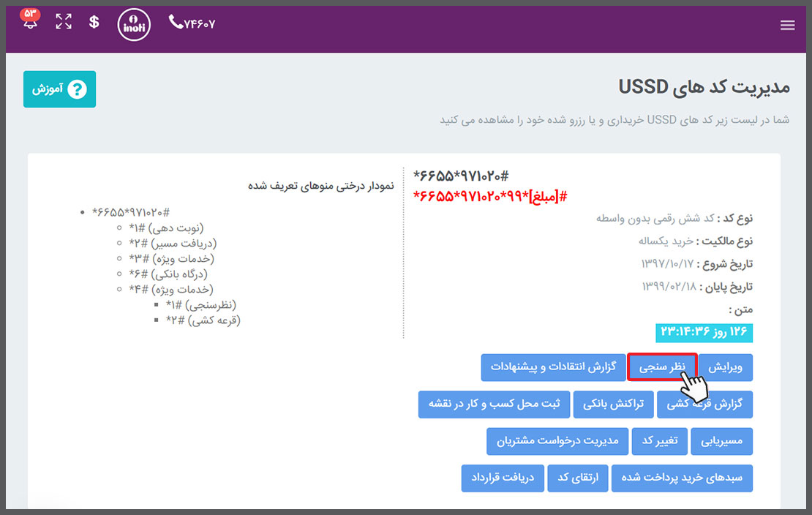
Task: Click the remaining time badge ۱۲۶ روز
Action: (704, 333)
